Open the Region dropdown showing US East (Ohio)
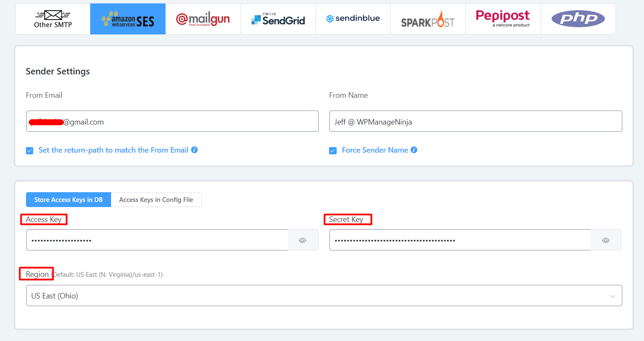644x341 pixels. click(x=324, y=296)
